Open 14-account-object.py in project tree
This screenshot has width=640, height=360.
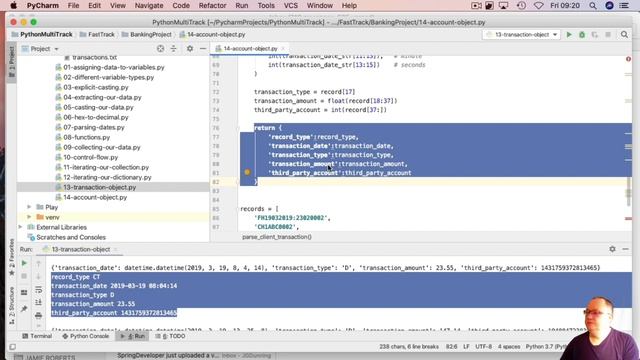click(x=95, y=197)
